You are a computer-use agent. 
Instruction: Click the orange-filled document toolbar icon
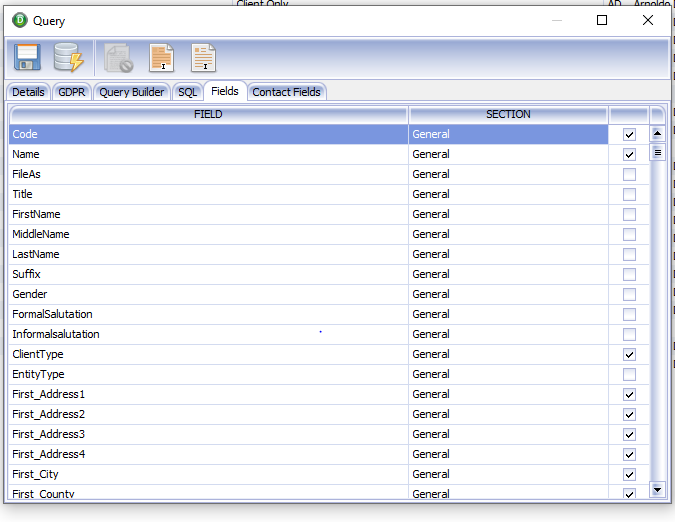[x=161, y=58]
